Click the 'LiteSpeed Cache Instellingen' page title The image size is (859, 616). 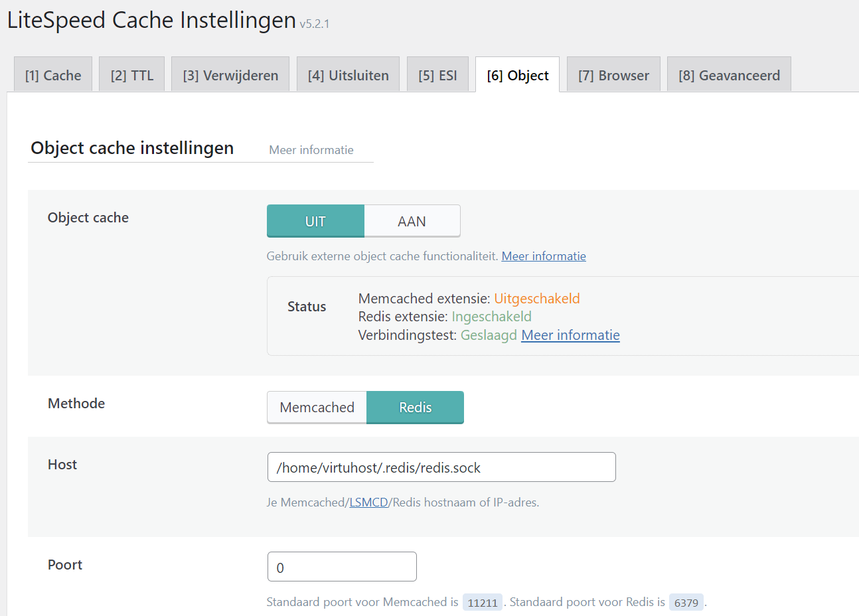[x=151, y=20]
